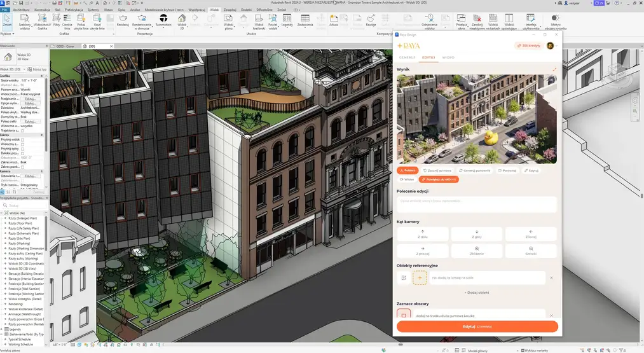
Task: Click the project browser search field
Action: click(25, 205)
